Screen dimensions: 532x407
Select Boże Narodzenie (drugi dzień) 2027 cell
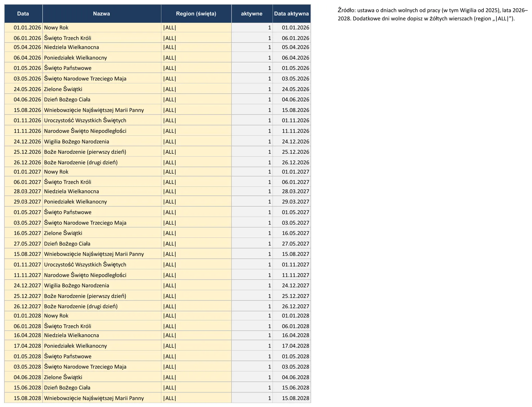[102, 306]
